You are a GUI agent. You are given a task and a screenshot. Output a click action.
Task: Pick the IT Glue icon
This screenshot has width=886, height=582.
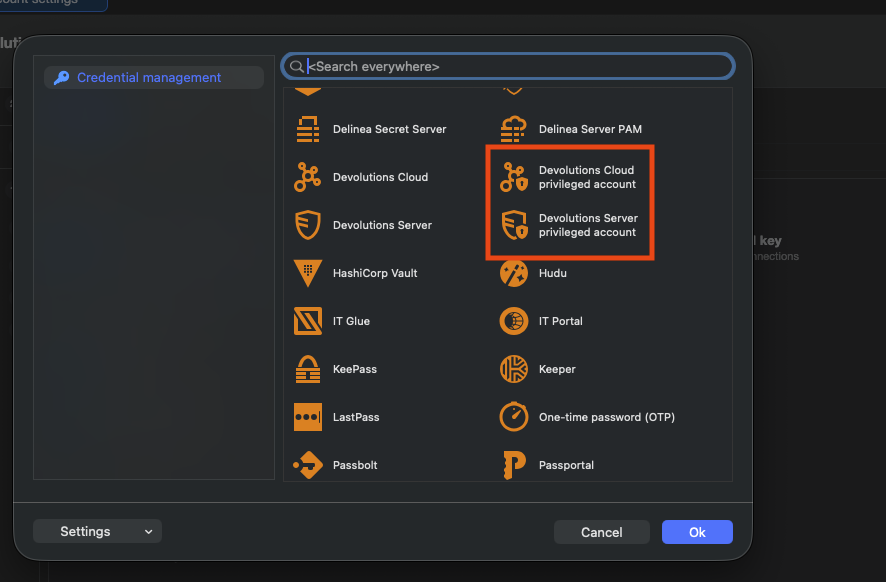[x=308, y=321]
